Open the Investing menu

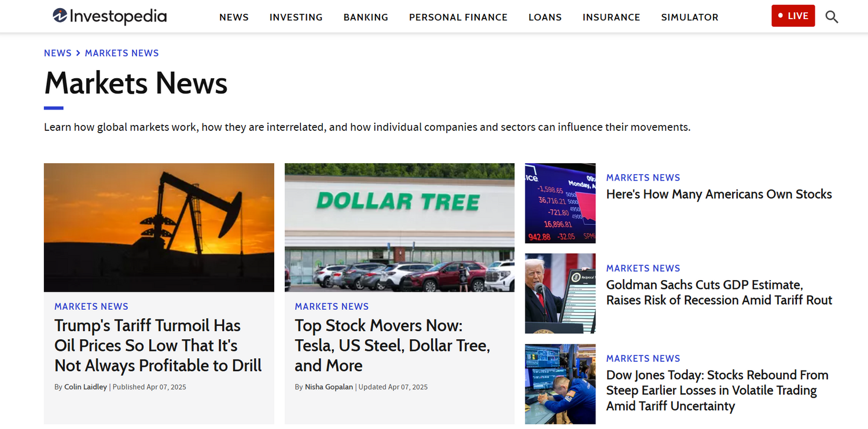coord(296,17)
